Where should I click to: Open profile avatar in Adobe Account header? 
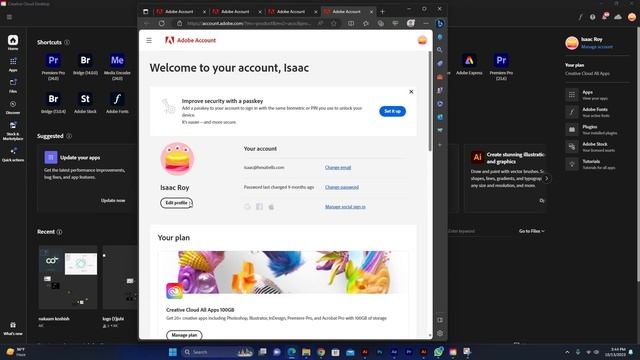click(422, 40)
